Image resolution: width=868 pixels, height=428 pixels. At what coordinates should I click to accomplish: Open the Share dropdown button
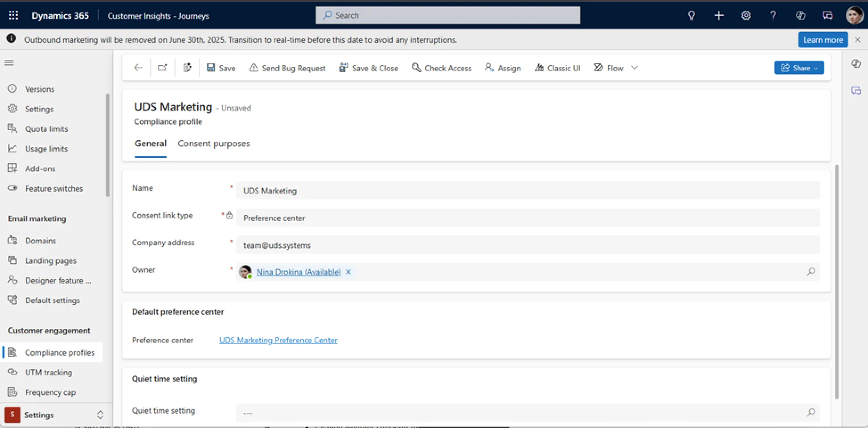[x=799, y=68]
